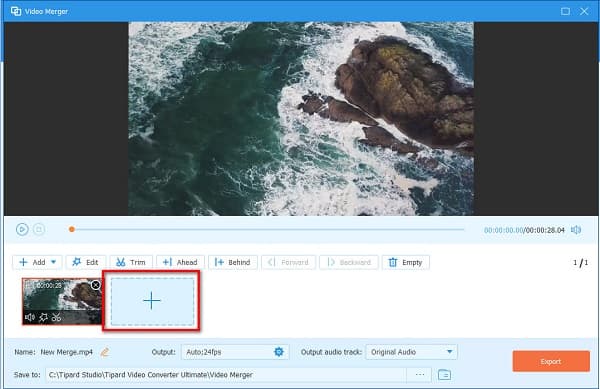600x389 pixels.
Task: Open the output folder icon
Action: tap(444, 374)
